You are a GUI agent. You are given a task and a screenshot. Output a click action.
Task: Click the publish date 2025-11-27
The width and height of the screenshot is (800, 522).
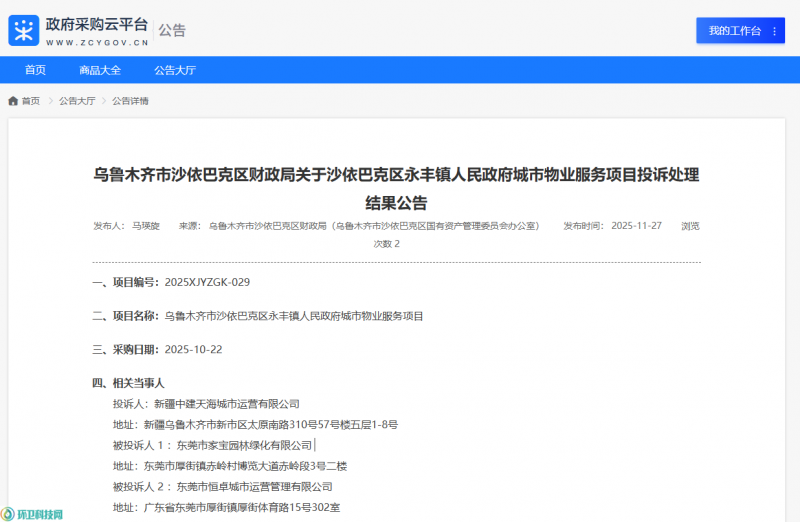pos(636,226)
